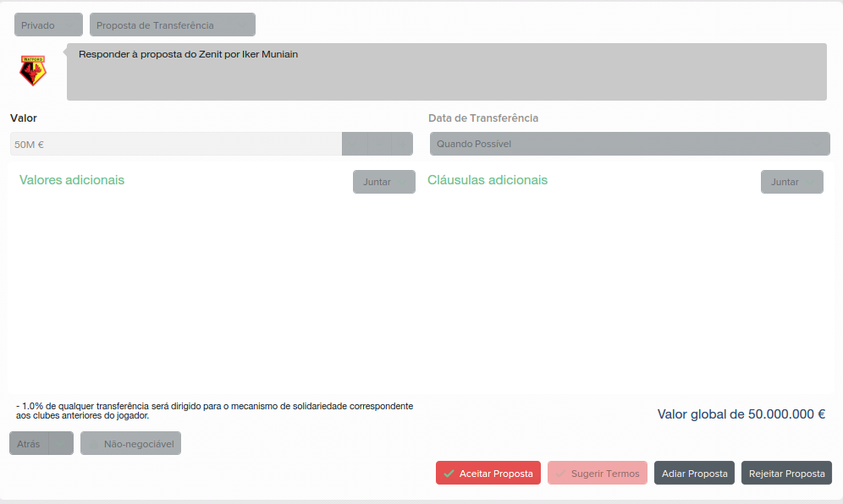Open Juntar dropdown for Valores adicionais

(384, 182)
